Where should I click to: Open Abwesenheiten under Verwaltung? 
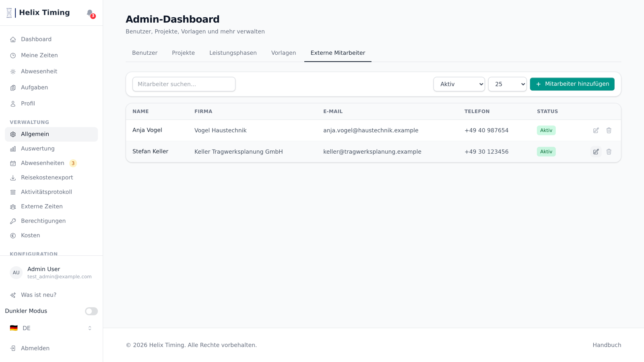51,163
